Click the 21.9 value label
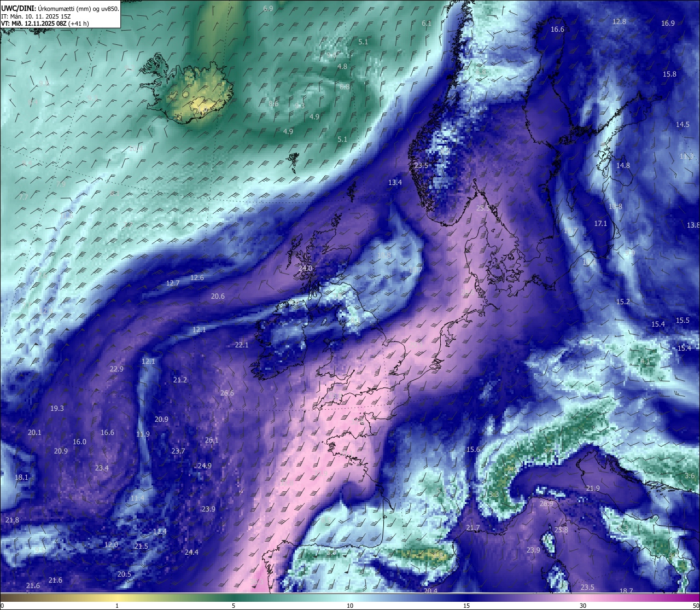The width and height of the screenshot is (700, 610). pos(593,489)
